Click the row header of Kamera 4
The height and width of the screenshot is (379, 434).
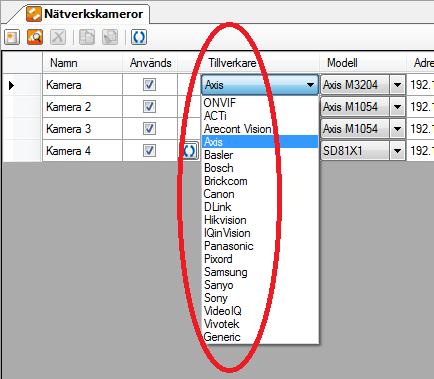click(x=22, y=151)
